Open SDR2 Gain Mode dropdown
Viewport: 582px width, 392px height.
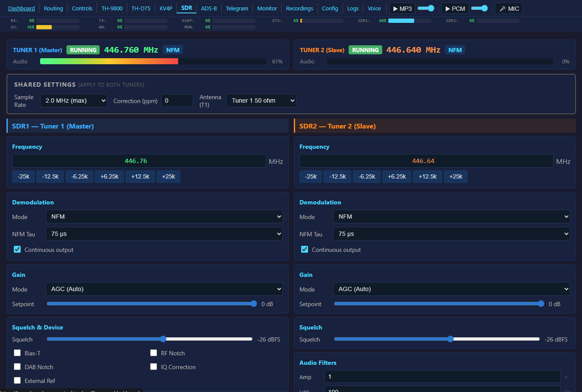tap(452, 289)
